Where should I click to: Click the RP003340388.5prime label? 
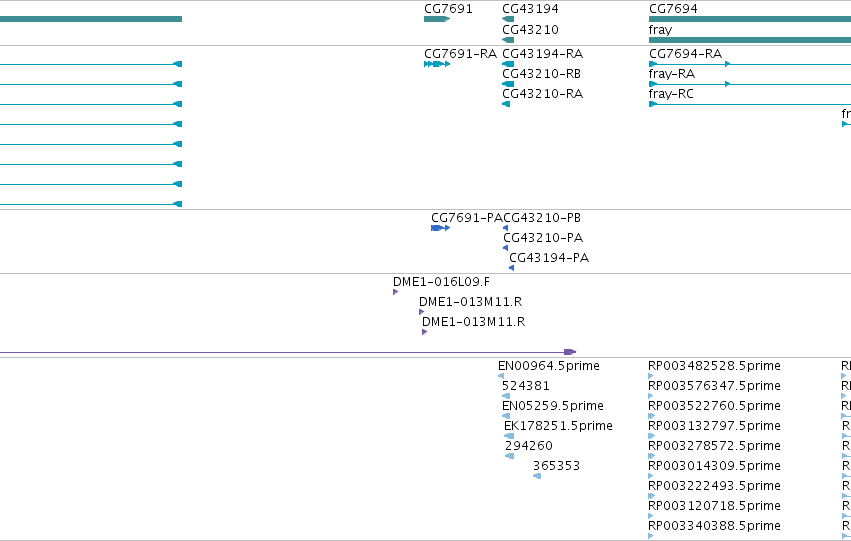click(x=714, y=526)
